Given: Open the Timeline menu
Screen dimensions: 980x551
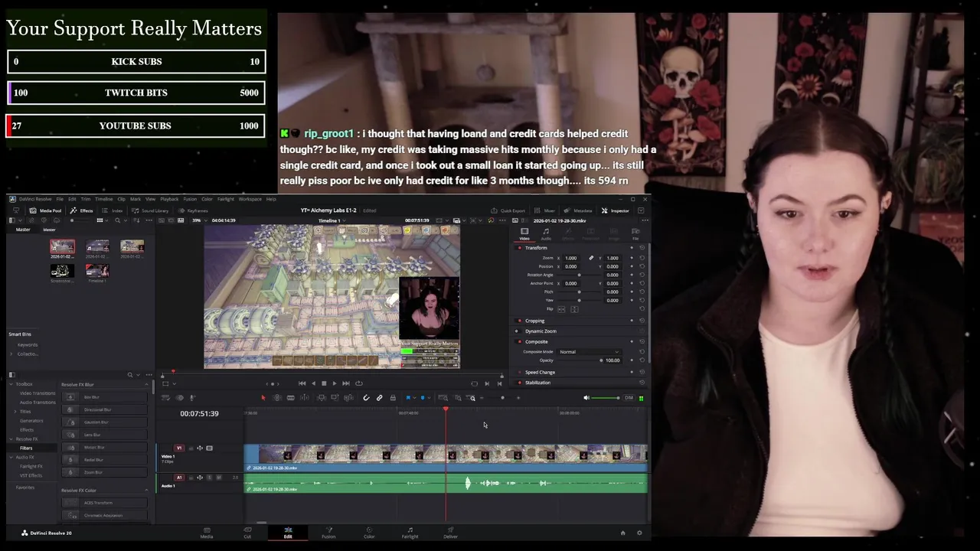Looking at the screenshot, I should (103, 199).
